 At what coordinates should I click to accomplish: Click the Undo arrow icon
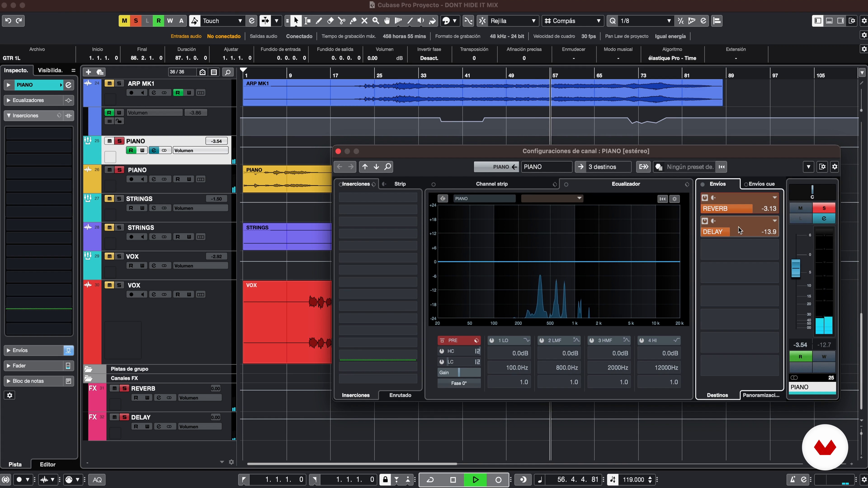[8, 21]
